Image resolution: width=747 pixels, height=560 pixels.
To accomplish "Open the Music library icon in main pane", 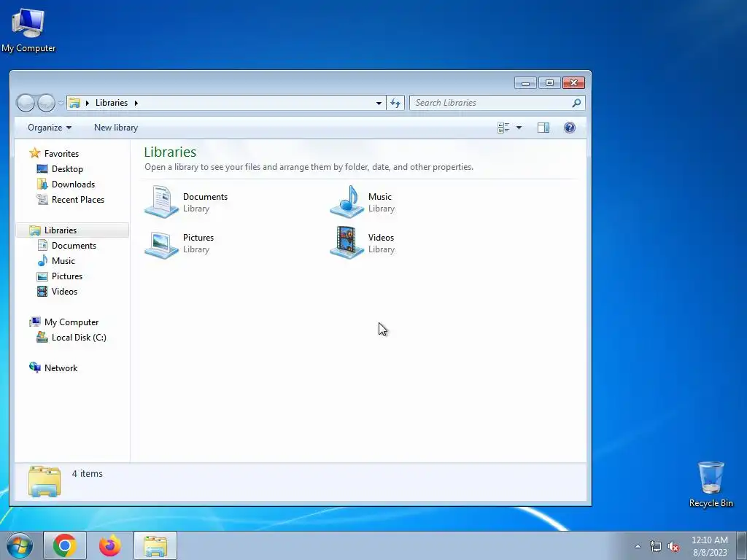I will (347, 202).
